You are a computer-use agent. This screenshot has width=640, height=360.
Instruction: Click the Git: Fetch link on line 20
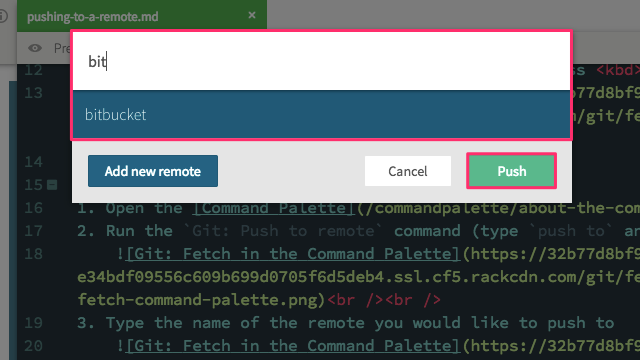click(x=293, y=346)
